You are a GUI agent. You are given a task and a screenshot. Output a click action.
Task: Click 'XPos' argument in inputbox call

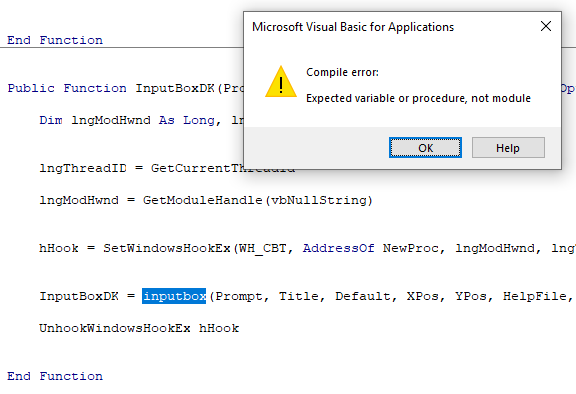(422, 296)
